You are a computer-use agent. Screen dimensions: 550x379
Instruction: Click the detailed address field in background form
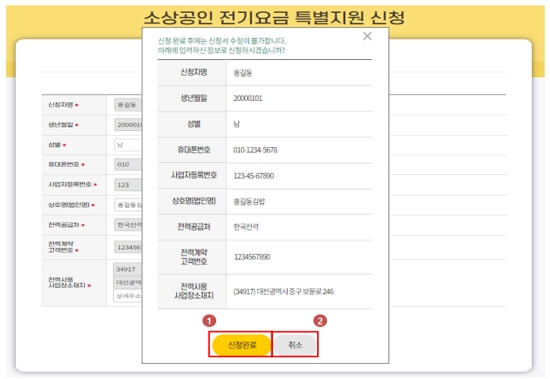pos(128,296)
